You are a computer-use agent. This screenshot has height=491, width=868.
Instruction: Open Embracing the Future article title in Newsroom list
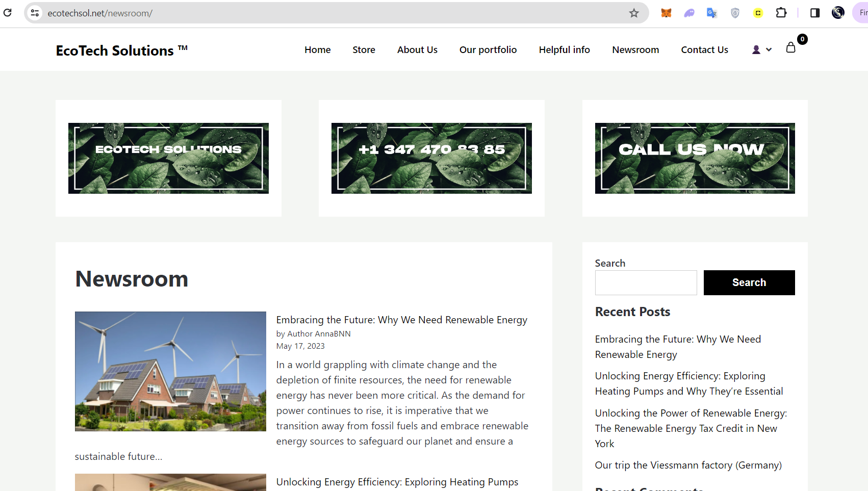click(402, 320)
